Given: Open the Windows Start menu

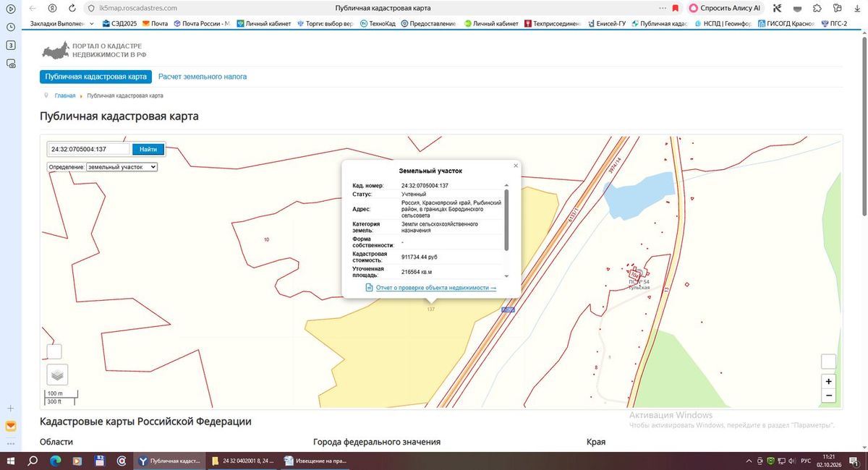Looking at the screenshot, I should [11, 461].
